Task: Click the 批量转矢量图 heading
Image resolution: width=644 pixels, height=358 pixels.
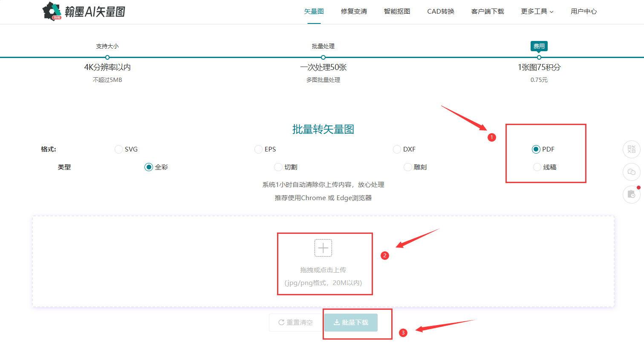Action: [x=323, y=129]
